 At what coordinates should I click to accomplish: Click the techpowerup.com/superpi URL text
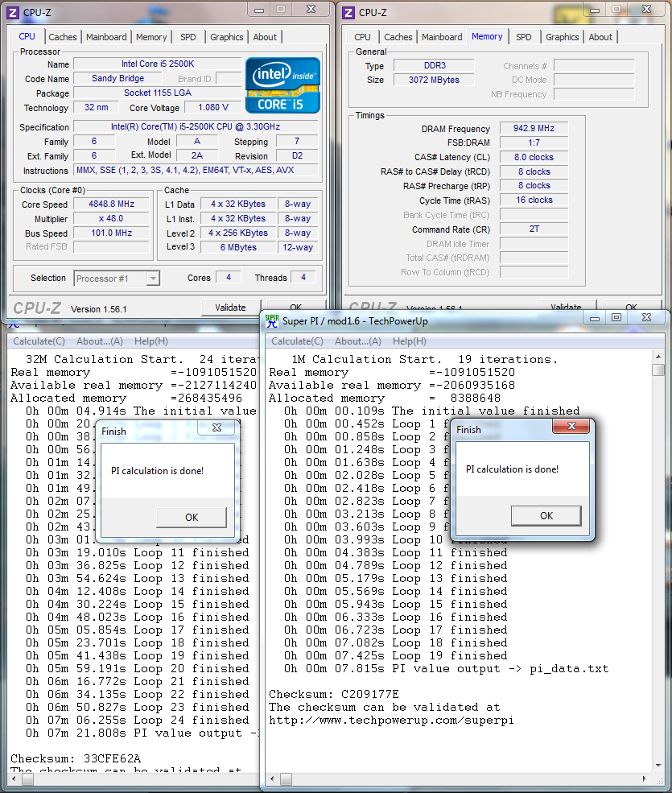tap(391, 721)
